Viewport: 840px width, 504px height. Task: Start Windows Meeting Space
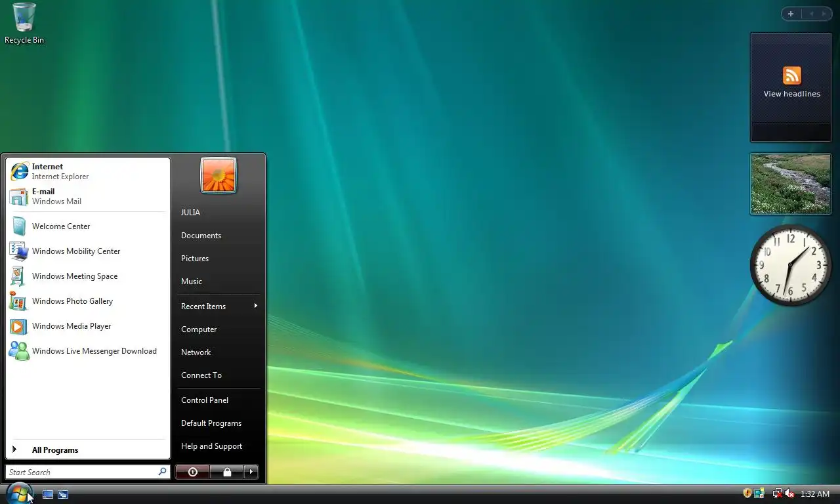click(x=88, y=276)
